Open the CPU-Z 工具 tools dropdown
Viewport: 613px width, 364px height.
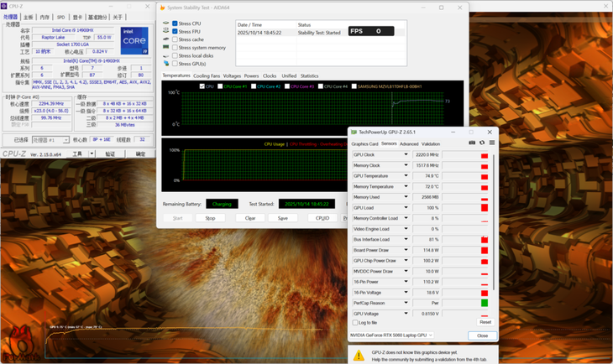90,154
